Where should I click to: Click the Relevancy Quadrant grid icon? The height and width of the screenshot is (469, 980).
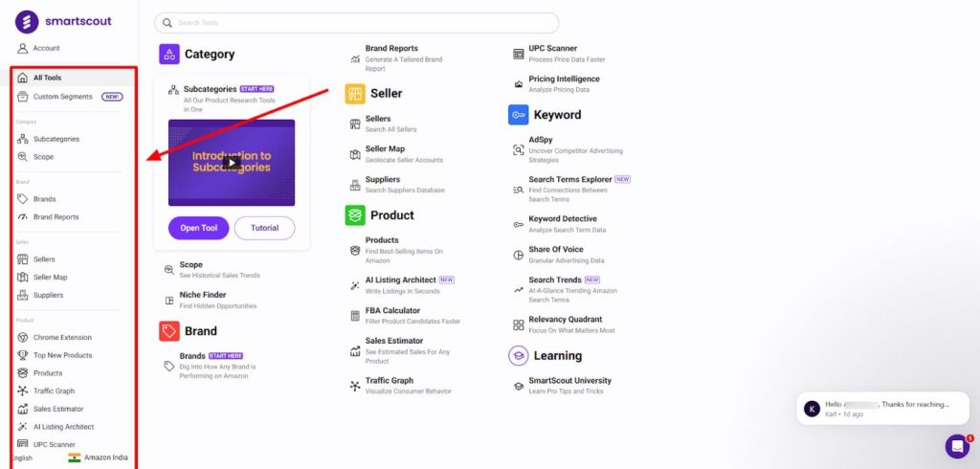tap(518, 324)
